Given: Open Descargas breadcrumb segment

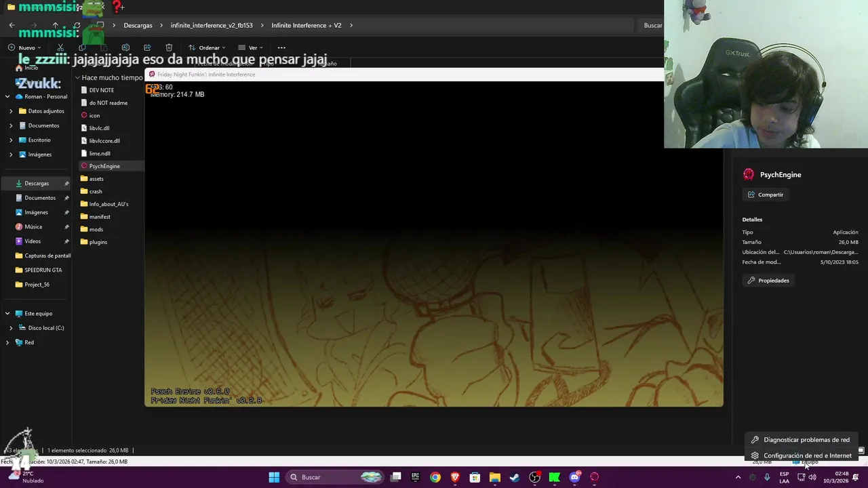Looking at the screenshot, I should tap(138, 25).
